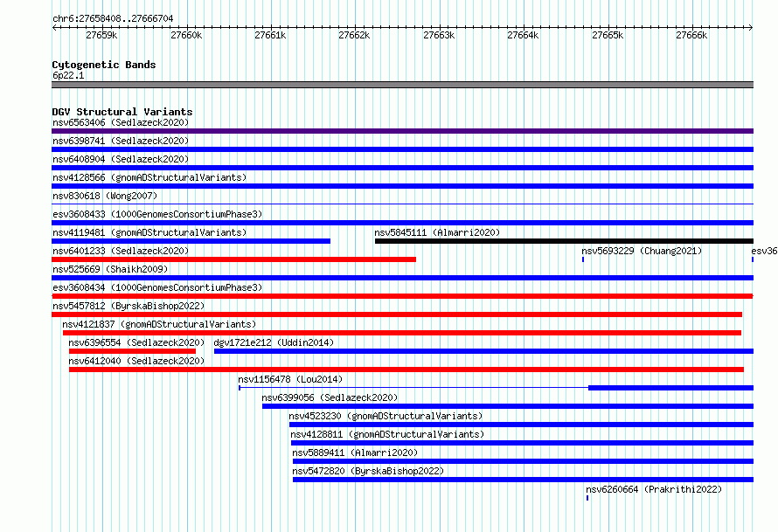The image size is (778, 532).
Task: Click the 27665k ruler tick label
Action: (608, 35)
